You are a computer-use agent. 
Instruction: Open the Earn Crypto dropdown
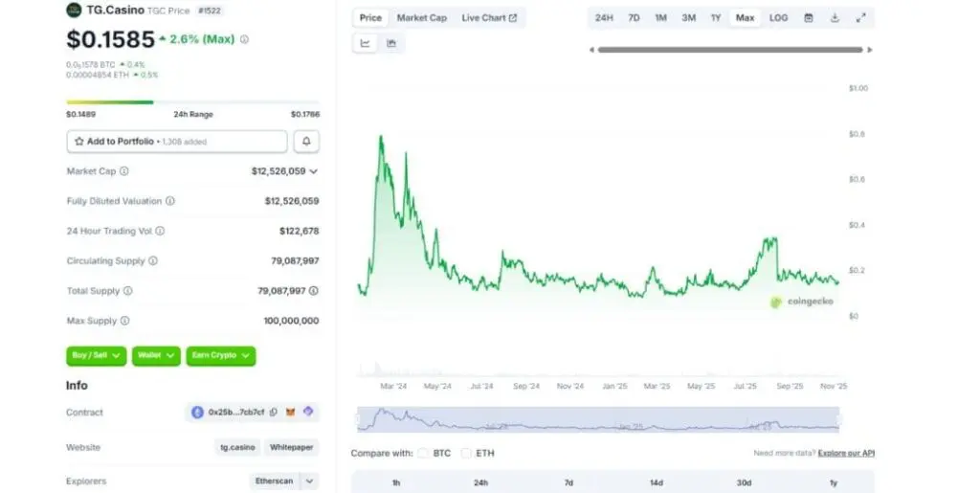coord(220,355)
